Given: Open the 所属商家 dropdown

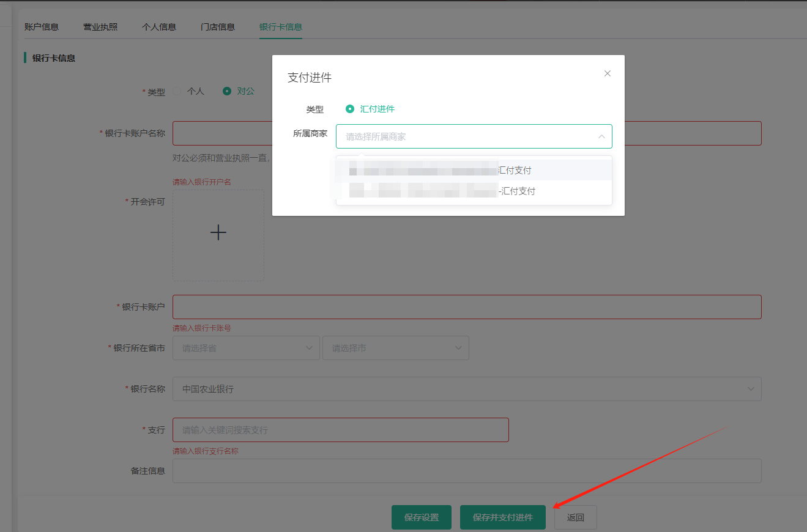Looking at the screenshot, I should (465, 136).
